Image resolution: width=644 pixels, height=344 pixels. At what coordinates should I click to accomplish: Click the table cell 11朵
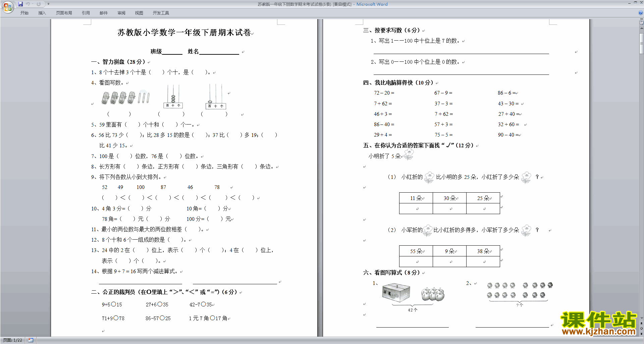416,198
